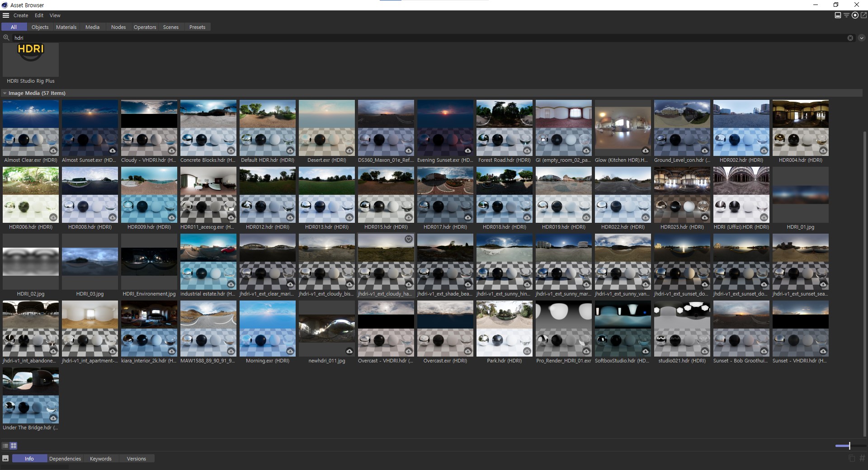
Task: Select the HDRI Studio Rig Plus asset
Action: pos(31,64)
